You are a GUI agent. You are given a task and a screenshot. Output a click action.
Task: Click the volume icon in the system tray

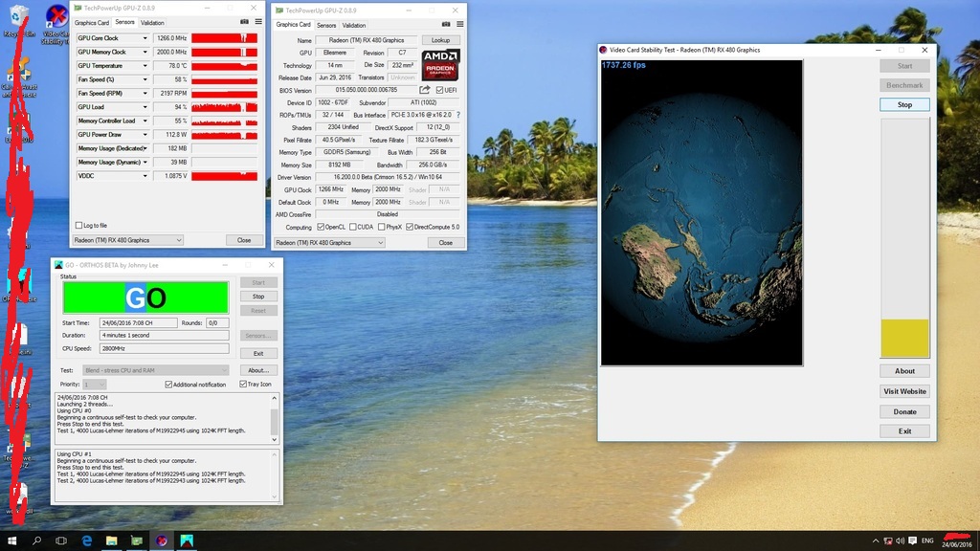click(900, 541)
